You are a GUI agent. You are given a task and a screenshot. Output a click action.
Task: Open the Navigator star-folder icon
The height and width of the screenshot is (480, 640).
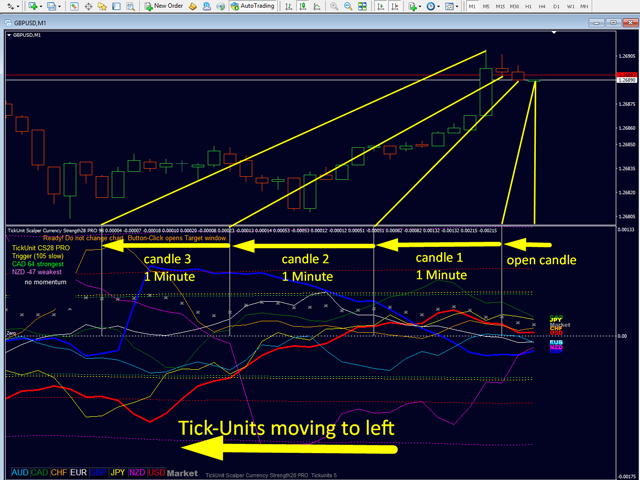[102, 6]
